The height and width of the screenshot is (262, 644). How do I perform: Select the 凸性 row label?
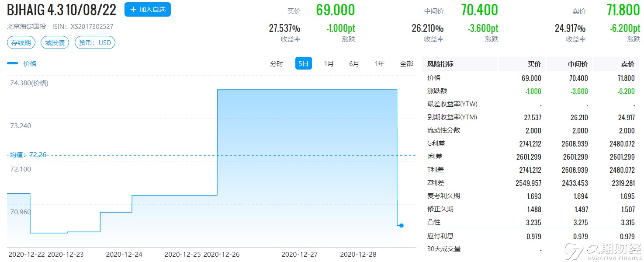pyautogui.click(x=434, y=222)
